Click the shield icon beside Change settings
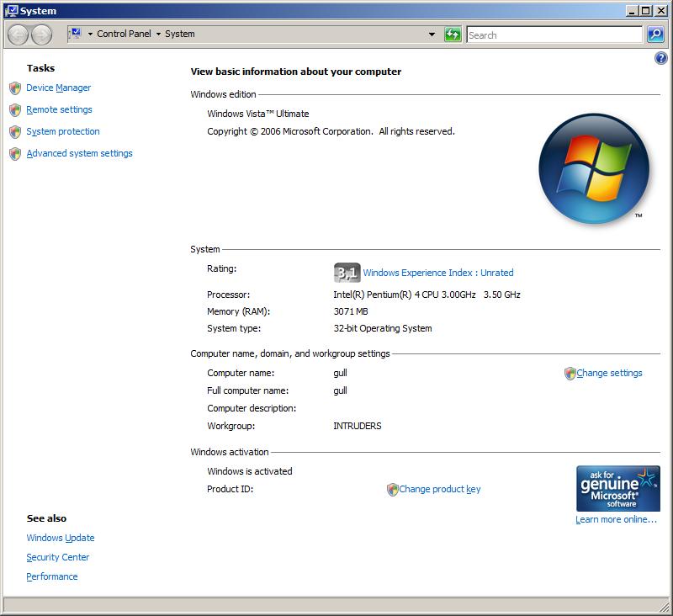 tap(570, 374)
